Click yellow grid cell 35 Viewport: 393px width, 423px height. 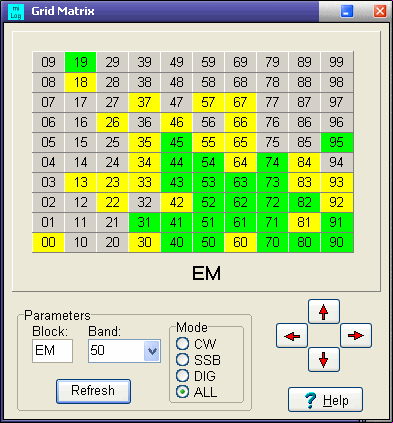pyautogui.click(x=144, y=142)
